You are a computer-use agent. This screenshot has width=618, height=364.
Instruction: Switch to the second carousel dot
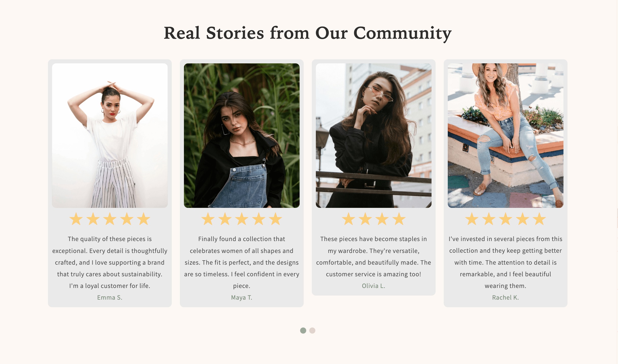(312, 330)
